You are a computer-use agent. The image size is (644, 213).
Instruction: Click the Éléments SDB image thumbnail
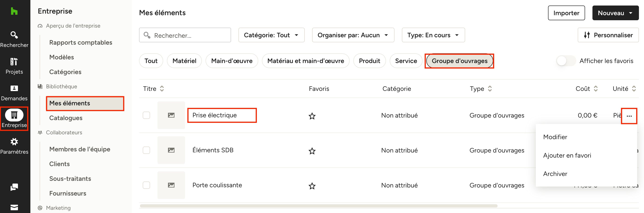point(171,150)
